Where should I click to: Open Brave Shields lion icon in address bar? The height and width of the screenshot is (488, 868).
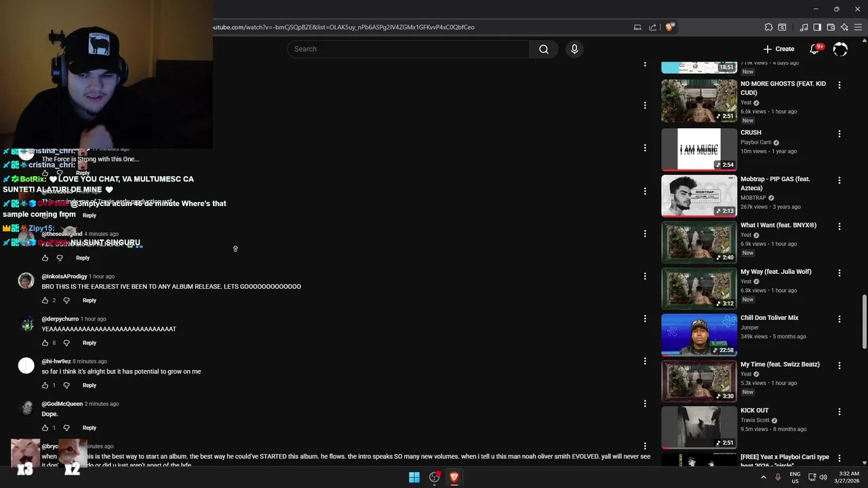(x=669, y=27)
